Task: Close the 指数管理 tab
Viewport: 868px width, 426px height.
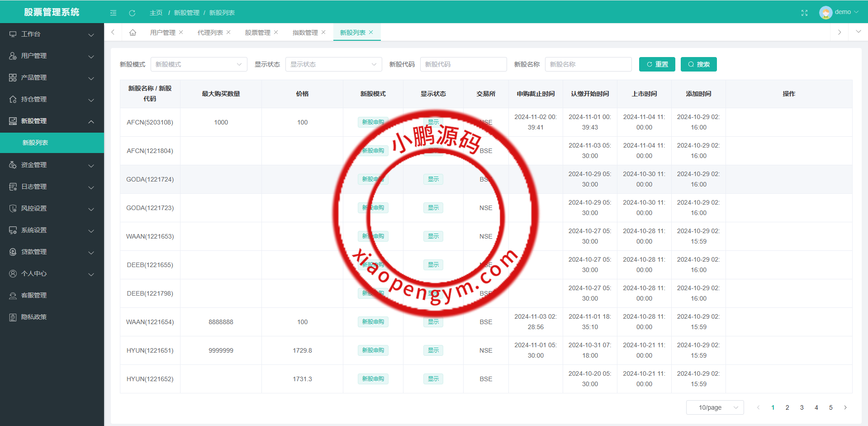Action: (x=323, y=32)
